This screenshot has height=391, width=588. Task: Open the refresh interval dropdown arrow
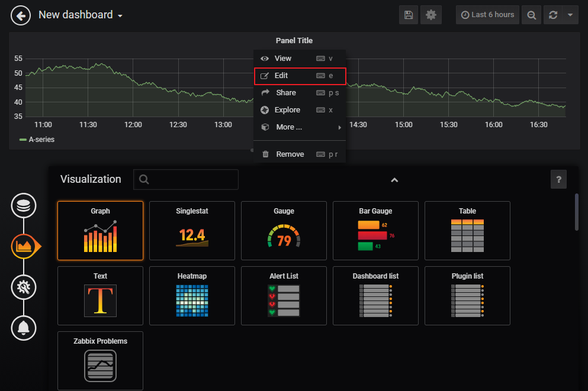(570, 15)
